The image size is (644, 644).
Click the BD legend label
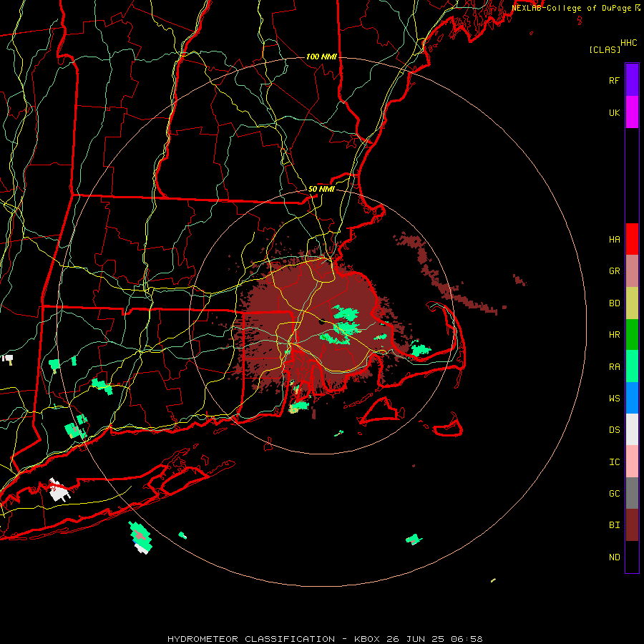click(x=614, y=303)
